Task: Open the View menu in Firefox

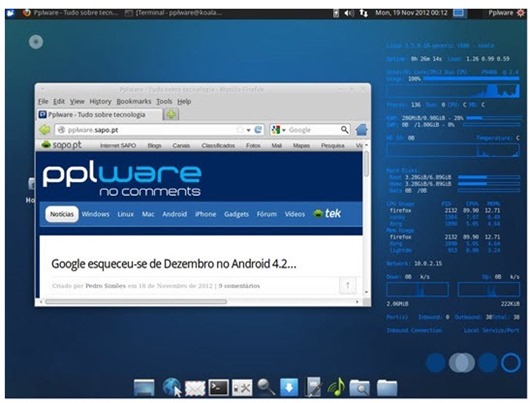Action: click(77, 101)
